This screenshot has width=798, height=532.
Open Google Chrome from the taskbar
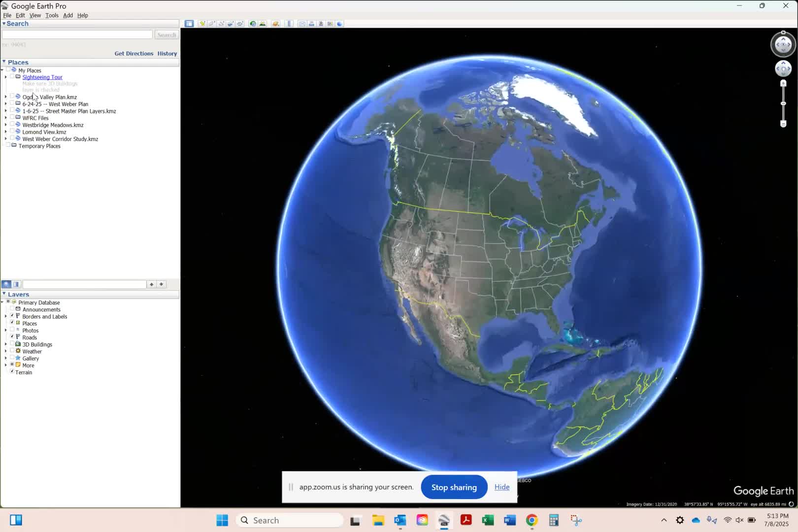[532, 520]
